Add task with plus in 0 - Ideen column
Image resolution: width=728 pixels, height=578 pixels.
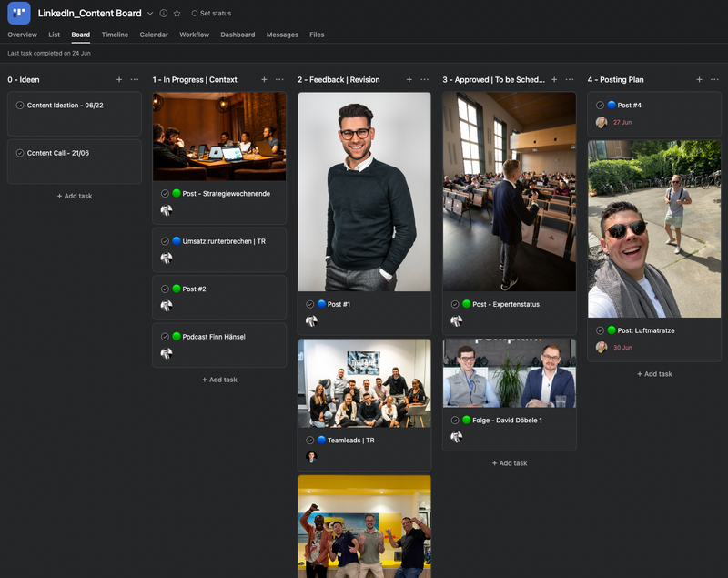click(x=119, y=80)
